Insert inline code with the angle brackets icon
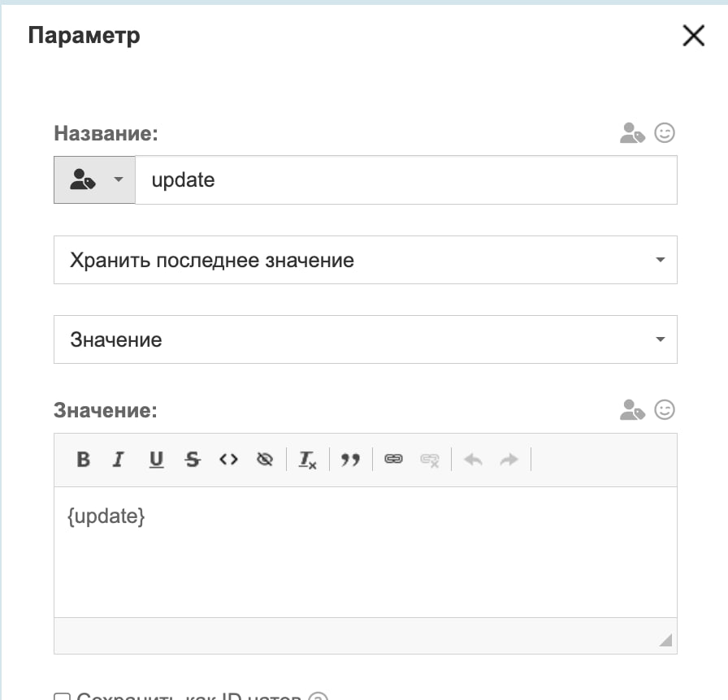The height and width of the screenshot is (700, 728). tap(228, 460)
